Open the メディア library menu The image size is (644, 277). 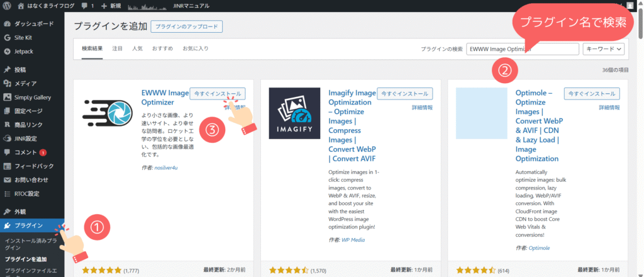click(25, 84)
